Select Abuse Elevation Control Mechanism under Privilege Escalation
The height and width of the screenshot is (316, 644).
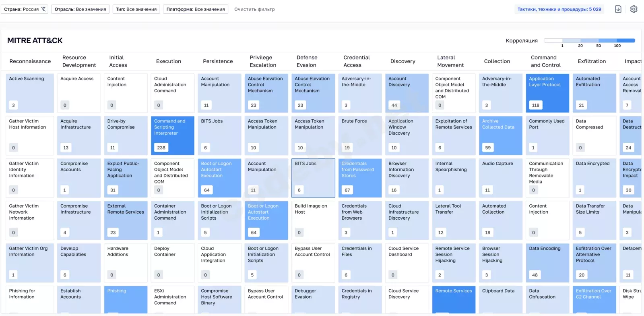266,93
